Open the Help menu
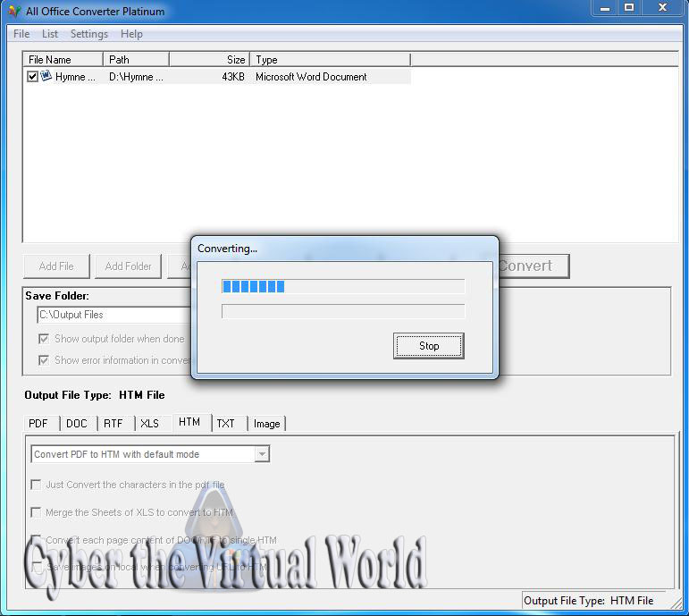The image size is (689, 616). (131, 34)
